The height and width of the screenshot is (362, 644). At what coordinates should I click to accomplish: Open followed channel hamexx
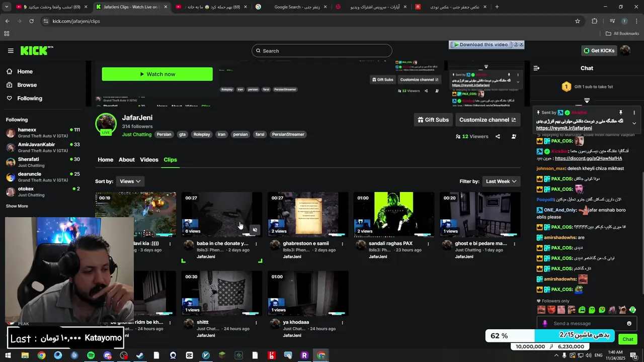(x=43, y=133)
